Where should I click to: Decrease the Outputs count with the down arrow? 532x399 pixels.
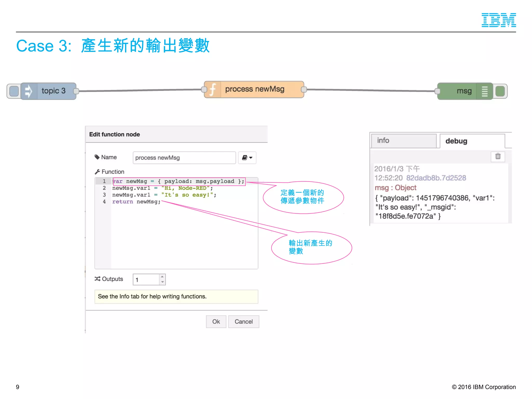162,282
